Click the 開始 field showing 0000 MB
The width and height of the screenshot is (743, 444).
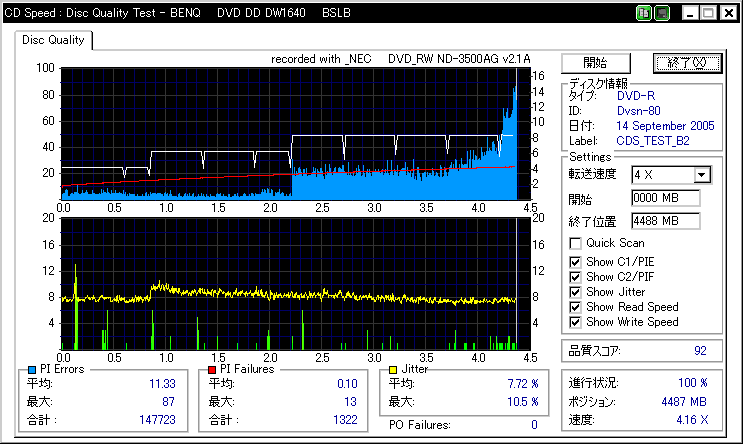tap(665, 198)
